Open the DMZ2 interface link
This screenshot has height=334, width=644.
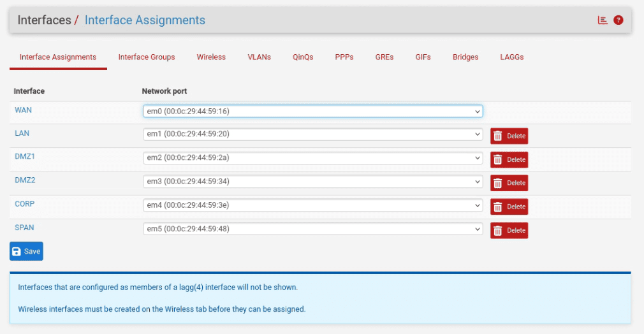click(x=25, y=180)
